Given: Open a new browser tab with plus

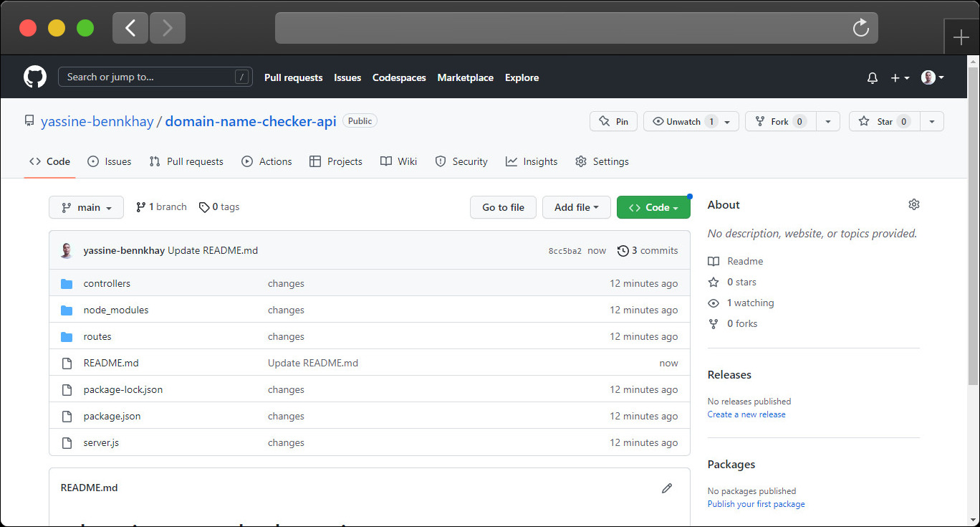Looking at the screenshot, I should pyautogui.click(x=961, y=38).
